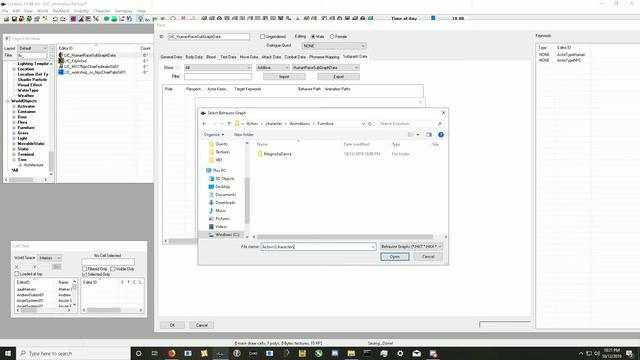Click the lightbulb toolbar icon
The width and height of the screenshot is (640, 360).
pos(140,19)
